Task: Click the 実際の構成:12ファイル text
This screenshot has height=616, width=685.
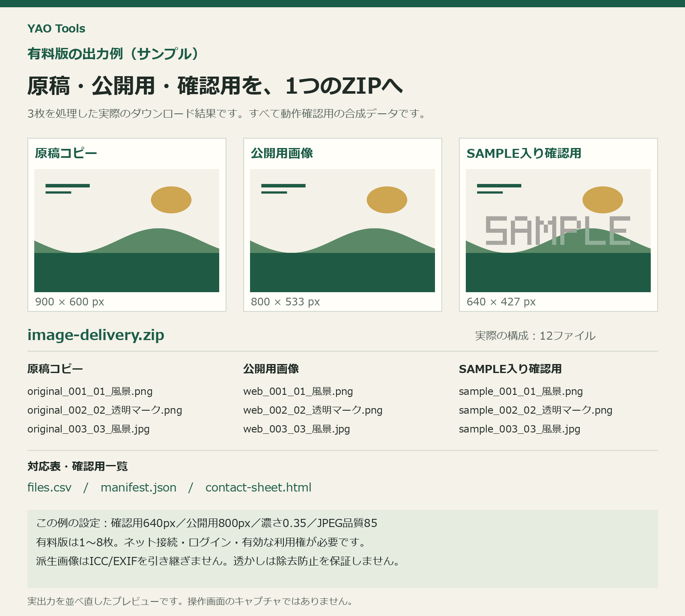Action: [x=535, y=336]
